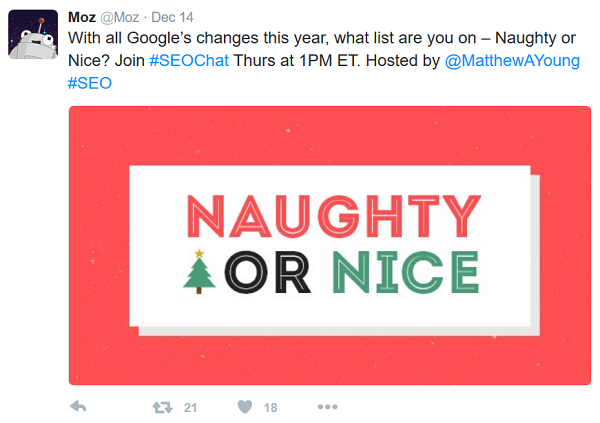Retweet the Naughty or Nice tweet
This screenshot has height=423, width=600.
[x=160, y=407]
